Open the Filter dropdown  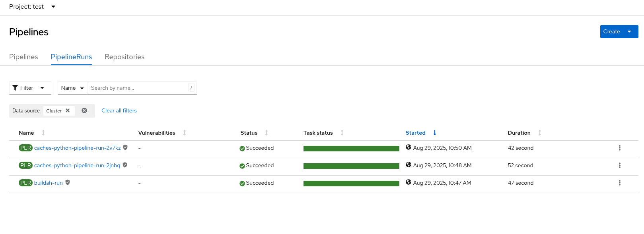tap(30, 88)
